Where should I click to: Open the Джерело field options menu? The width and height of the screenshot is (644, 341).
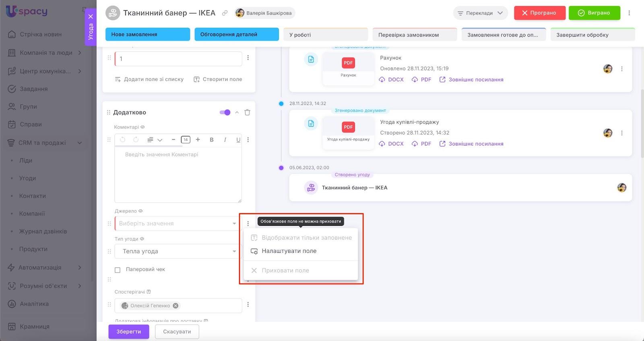point(248,223)
